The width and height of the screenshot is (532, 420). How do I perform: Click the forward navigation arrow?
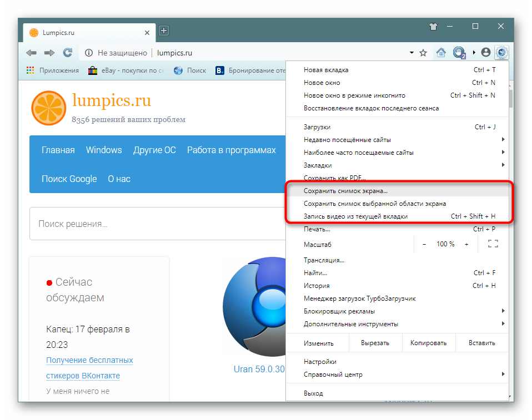pyautogui.click(x=49, y=53)
